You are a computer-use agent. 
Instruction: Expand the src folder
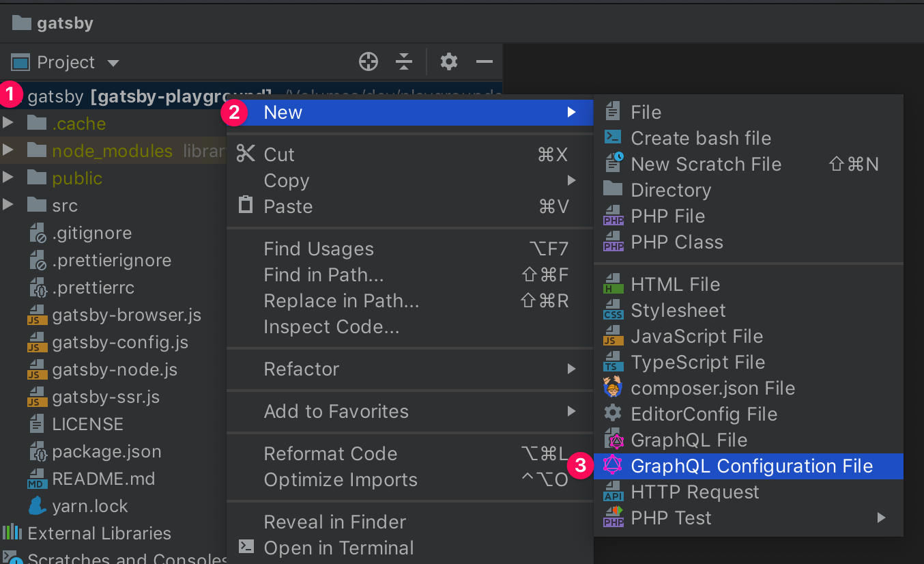[x=8, y=206]
